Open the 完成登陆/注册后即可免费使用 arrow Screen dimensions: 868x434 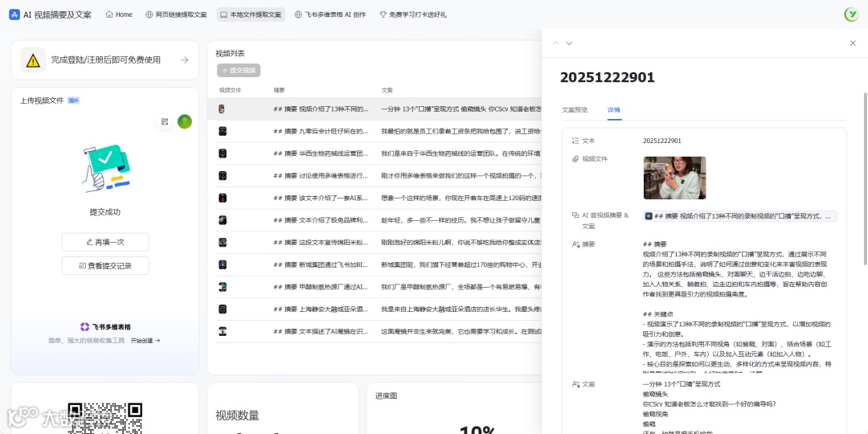click(x=184, y=59)
